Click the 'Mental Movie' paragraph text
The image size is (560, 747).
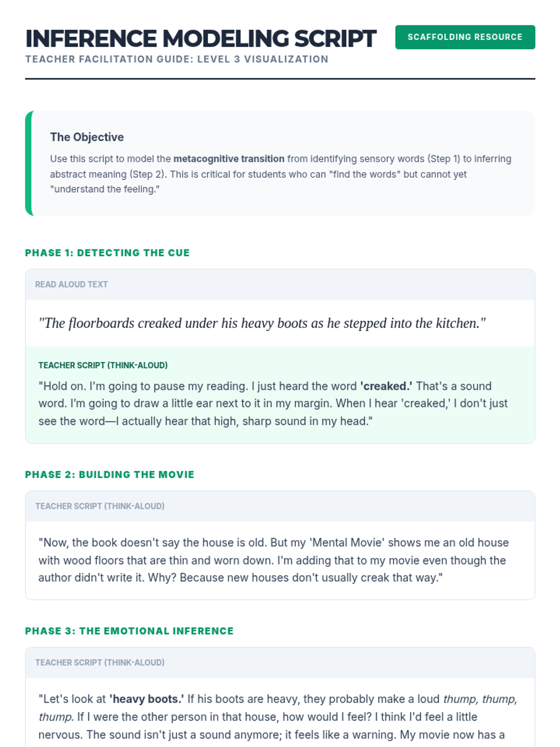coord(273,560)
